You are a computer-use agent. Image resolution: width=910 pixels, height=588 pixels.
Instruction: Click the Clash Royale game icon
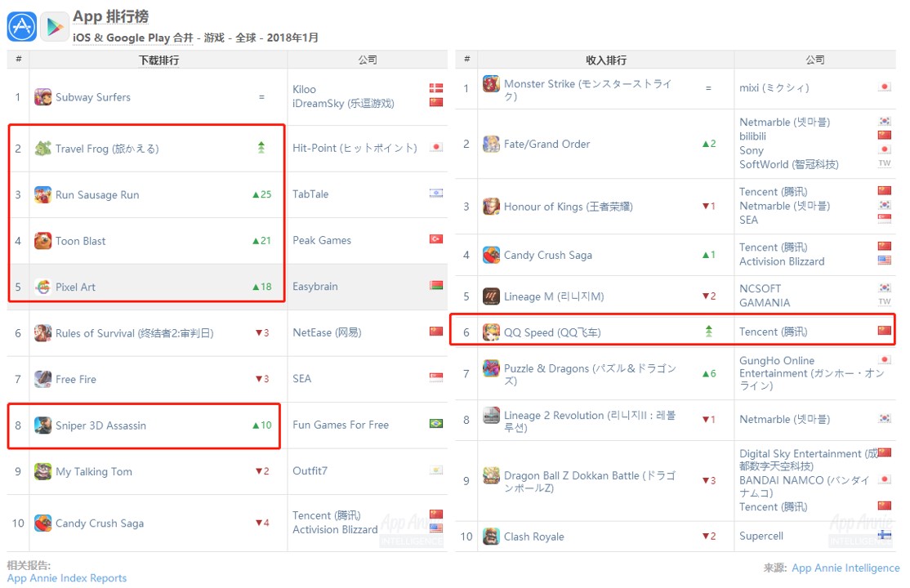tap(491, 537)
